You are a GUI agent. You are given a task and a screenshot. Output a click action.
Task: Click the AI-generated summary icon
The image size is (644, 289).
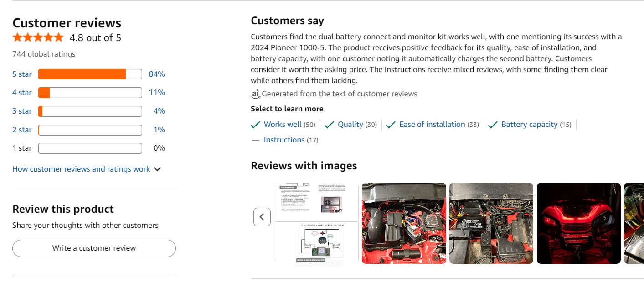(x=255, y=94)
